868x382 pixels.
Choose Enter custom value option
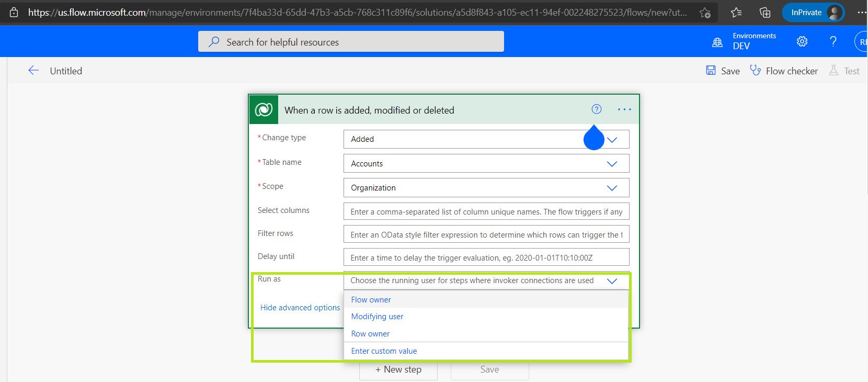point(486,351)
